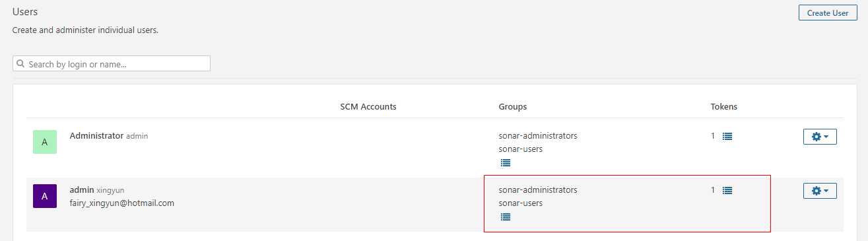
Task: Click the Users page heading
Action: 25,11
